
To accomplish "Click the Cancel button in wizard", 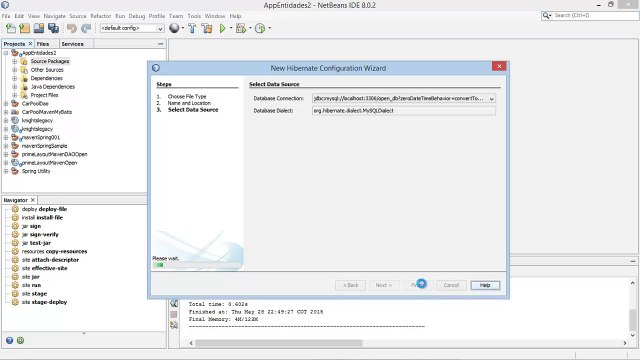I will (x=451, y=285).
